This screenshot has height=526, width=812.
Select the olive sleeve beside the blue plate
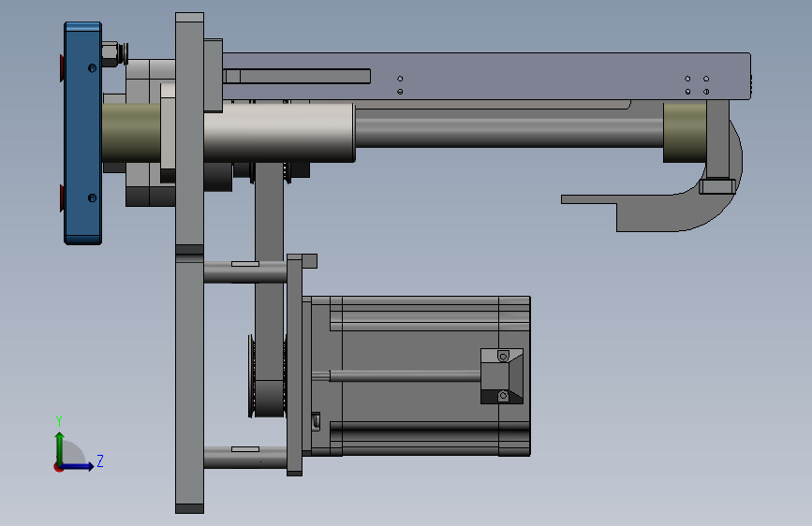point(131,133)
